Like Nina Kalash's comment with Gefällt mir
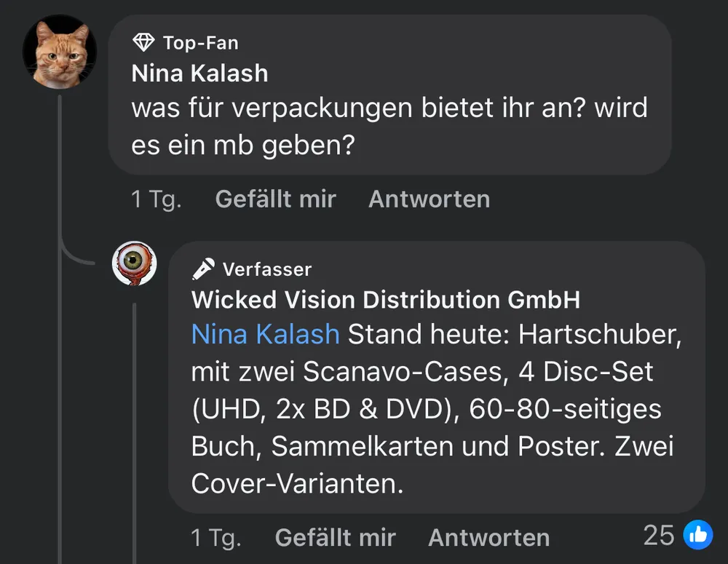The height and width of the screenshot is (564, 728). pos(275,199)
